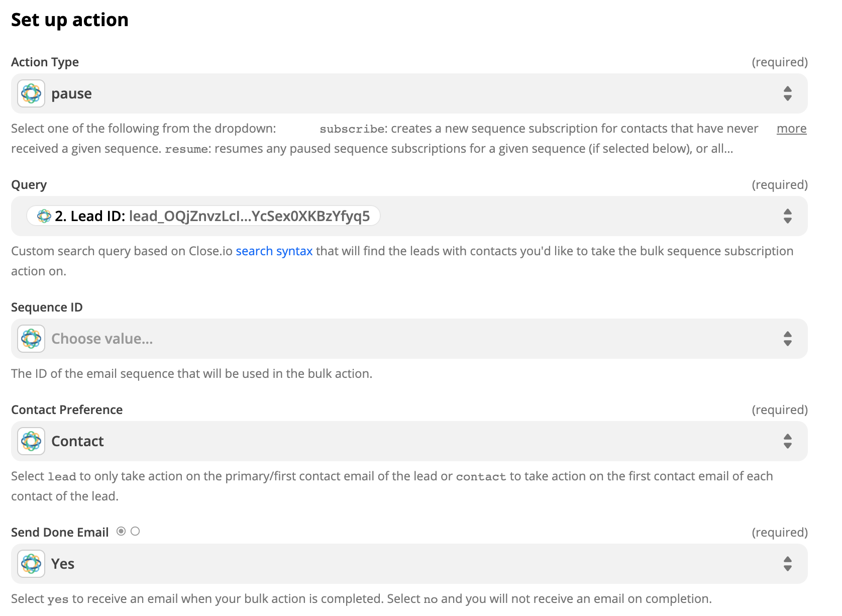Click the 'more' link in Action Type description

(x=791, y=129)
